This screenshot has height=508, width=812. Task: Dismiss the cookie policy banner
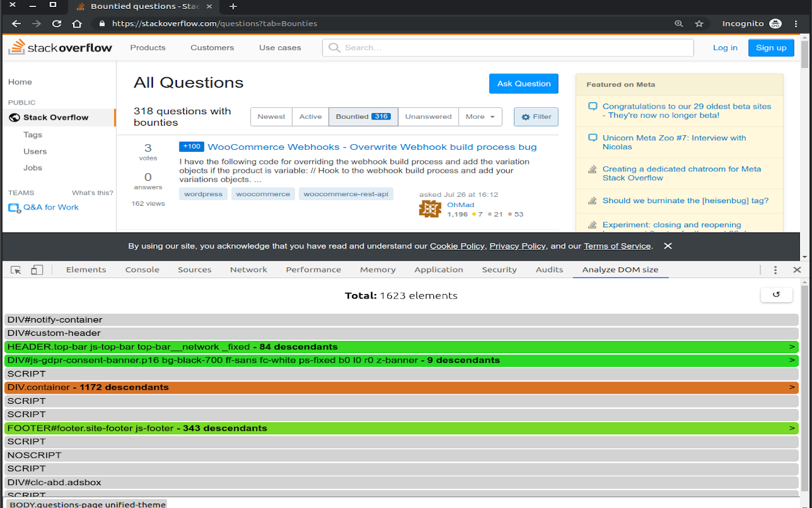pos(667,246)
